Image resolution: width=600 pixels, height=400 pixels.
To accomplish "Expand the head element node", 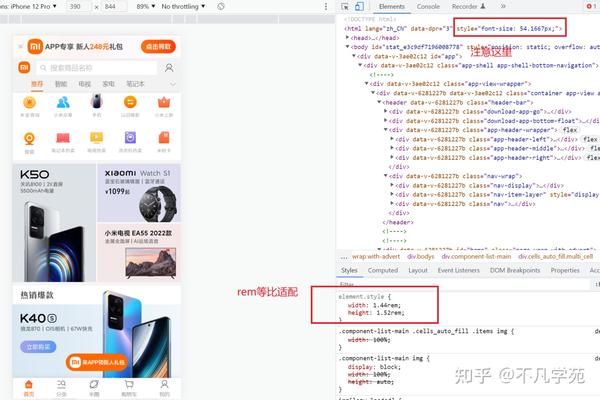I will (347, 38).
